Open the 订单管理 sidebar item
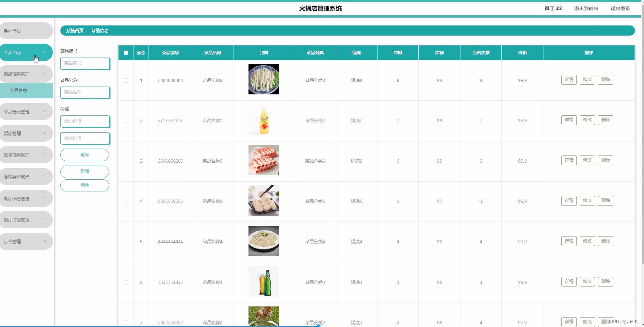The width and height of the screenshot is (644, 327). pyautogui.click(x=26, y=242)
